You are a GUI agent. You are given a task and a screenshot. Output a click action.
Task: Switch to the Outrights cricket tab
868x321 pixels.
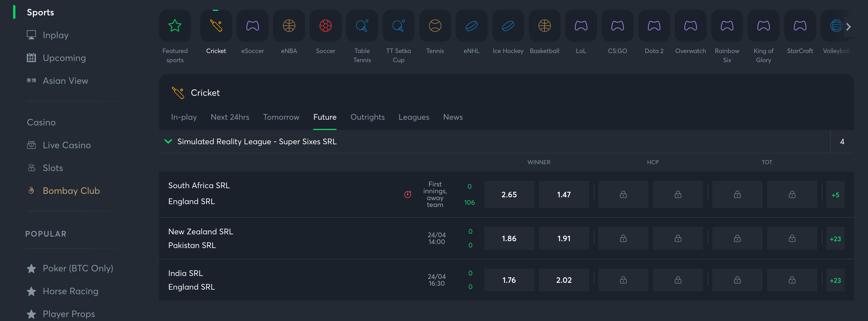tap(368, 117)
